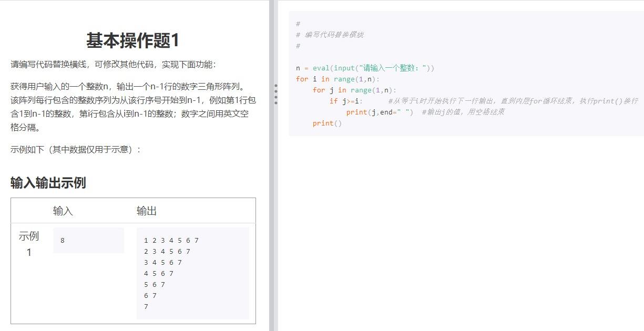The width and height of the screenshot is (644, 331).
Task: Click the pane splitter handle dots
Action: (275, 94)
